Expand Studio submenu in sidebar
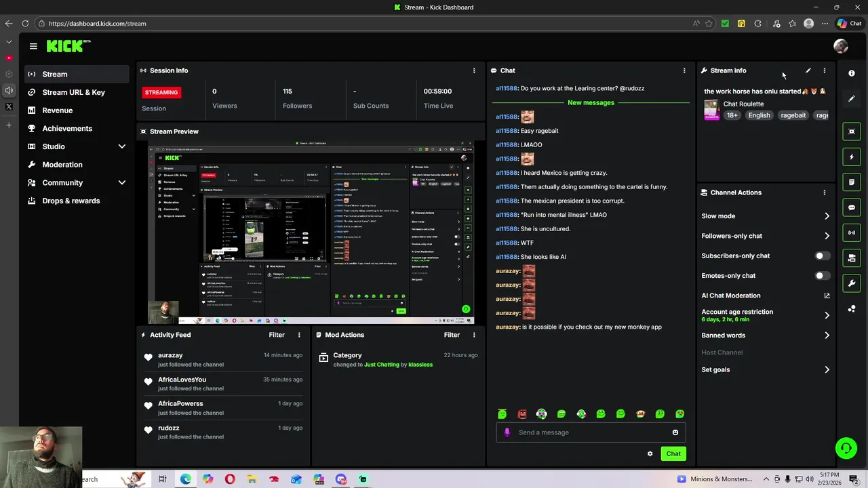 pos(122,146)
